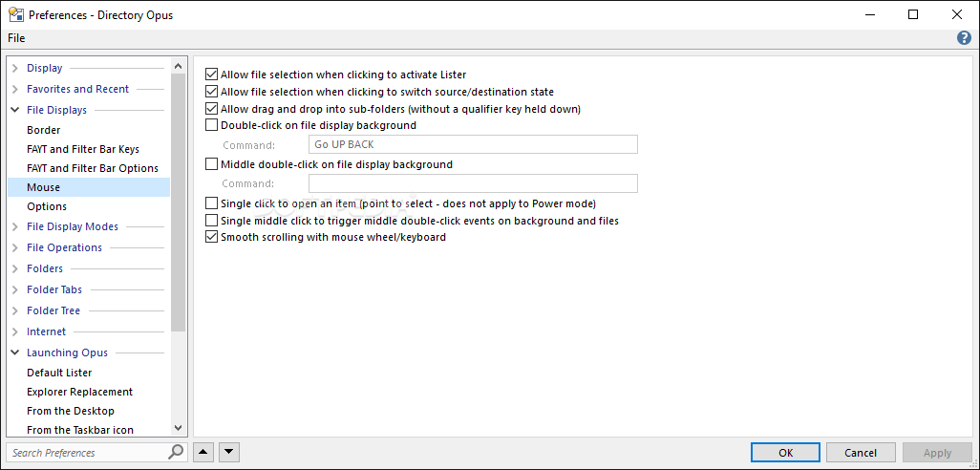Image resolution: width=980 pixels, height=470 pixels.
Task: Click the category list scrollbar up arrow
Action: click(178, 66)
